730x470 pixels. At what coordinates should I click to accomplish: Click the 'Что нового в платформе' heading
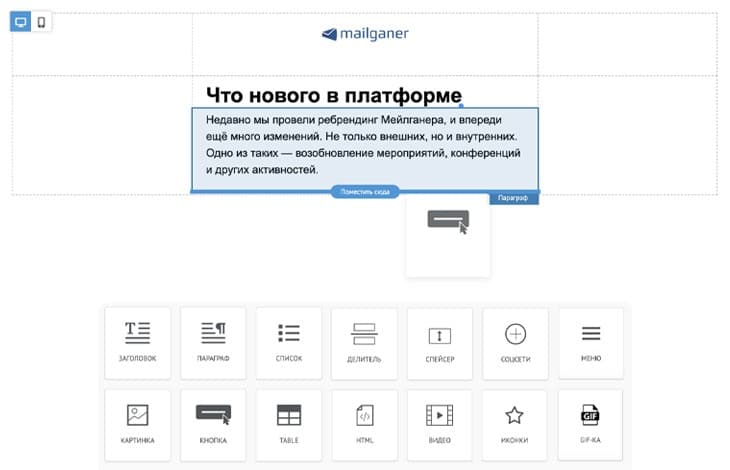pos(333,94)
